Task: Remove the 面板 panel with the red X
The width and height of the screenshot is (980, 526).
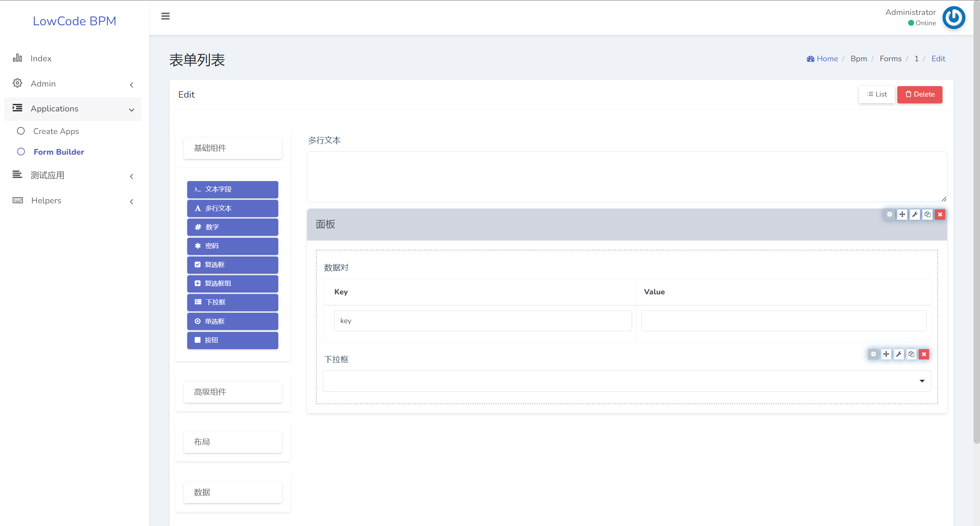Action: 940,214
